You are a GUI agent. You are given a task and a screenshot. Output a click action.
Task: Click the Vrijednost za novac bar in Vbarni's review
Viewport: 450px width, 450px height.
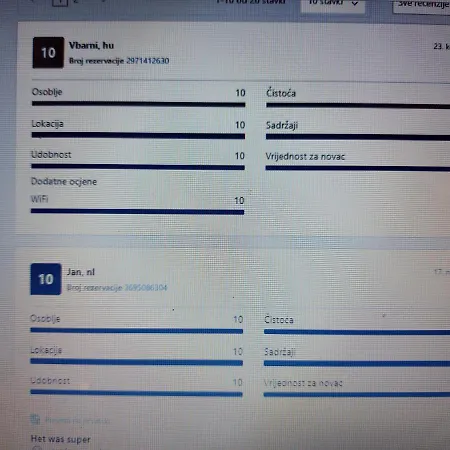358,168
